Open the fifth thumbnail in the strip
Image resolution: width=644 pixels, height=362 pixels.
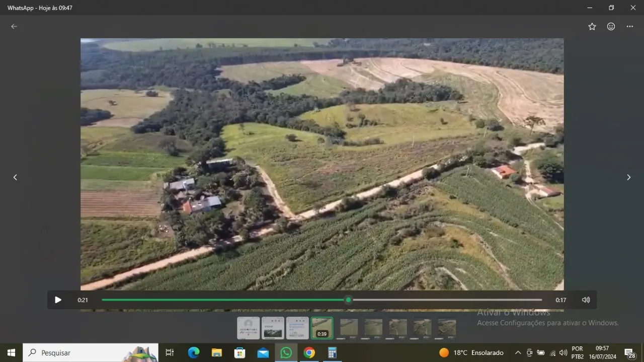pyautogui.click(x=349, y=328)
